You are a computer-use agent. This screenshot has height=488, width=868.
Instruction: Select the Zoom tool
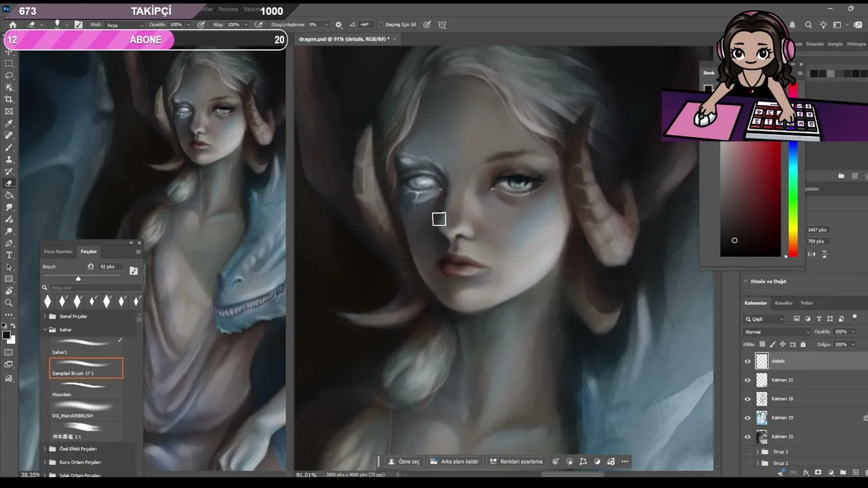tap(9, 303)
